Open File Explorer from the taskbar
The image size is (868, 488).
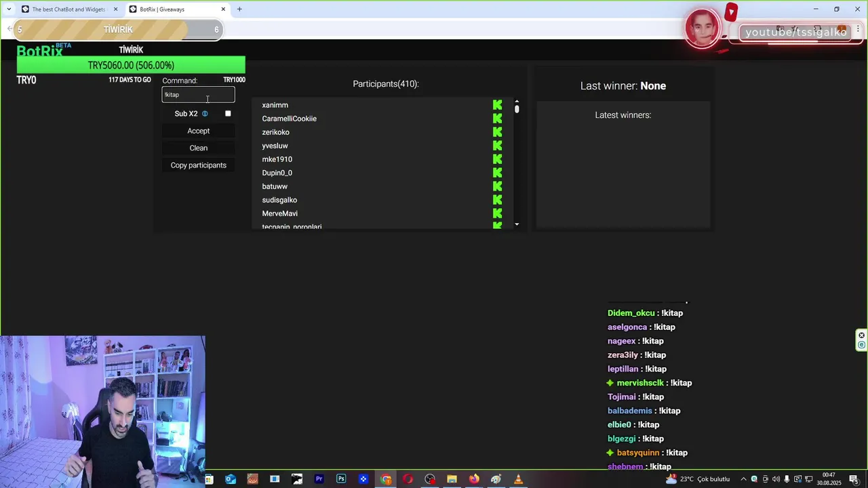click(452, 479)
